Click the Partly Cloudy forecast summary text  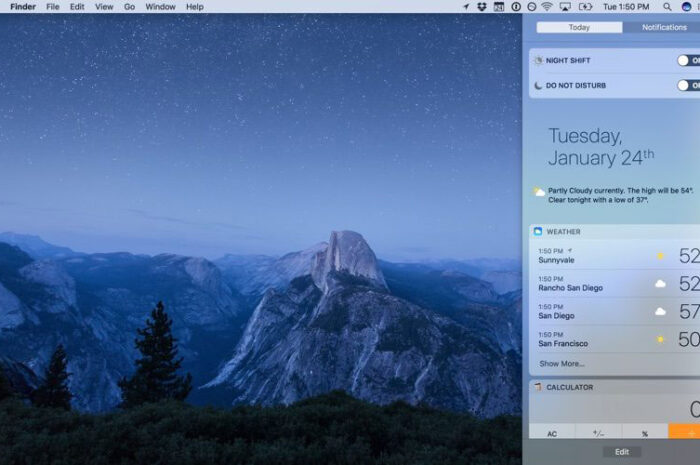pyautogui.click(x=621, y=195)
